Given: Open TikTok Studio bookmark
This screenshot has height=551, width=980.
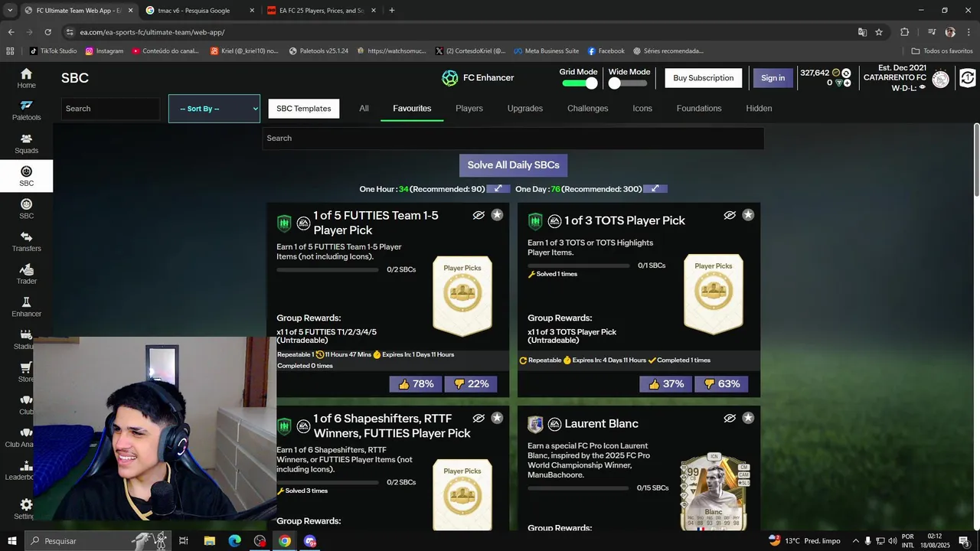Looking at the screenshot, I should pyautogui.click(x=53, y=51).
